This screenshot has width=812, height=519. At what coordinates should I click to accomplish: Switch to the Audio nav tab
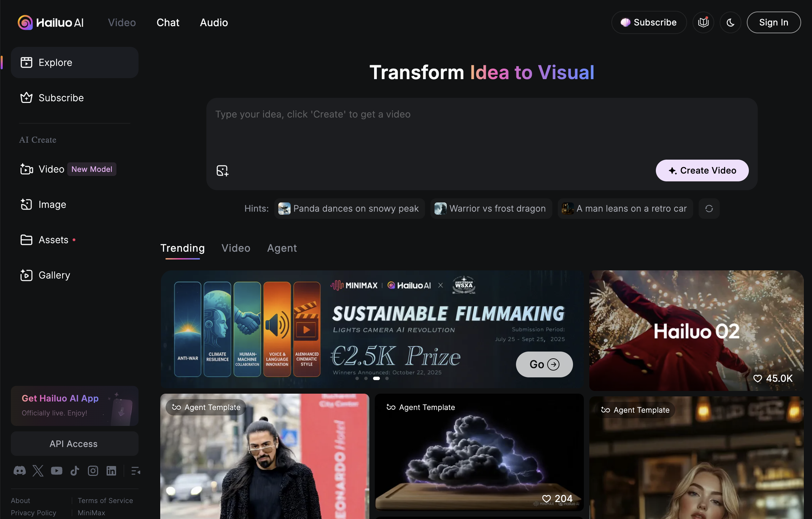point(214,22)
